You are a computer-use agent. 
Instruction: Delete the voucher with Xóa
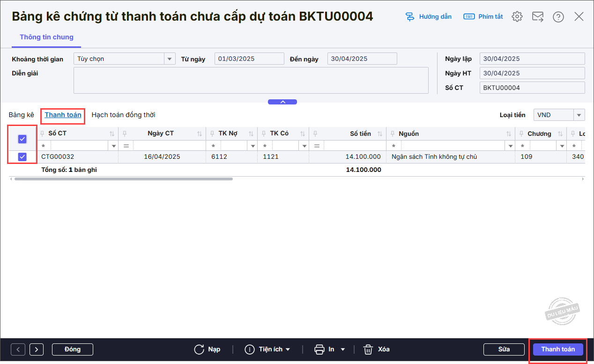[377, 349]
